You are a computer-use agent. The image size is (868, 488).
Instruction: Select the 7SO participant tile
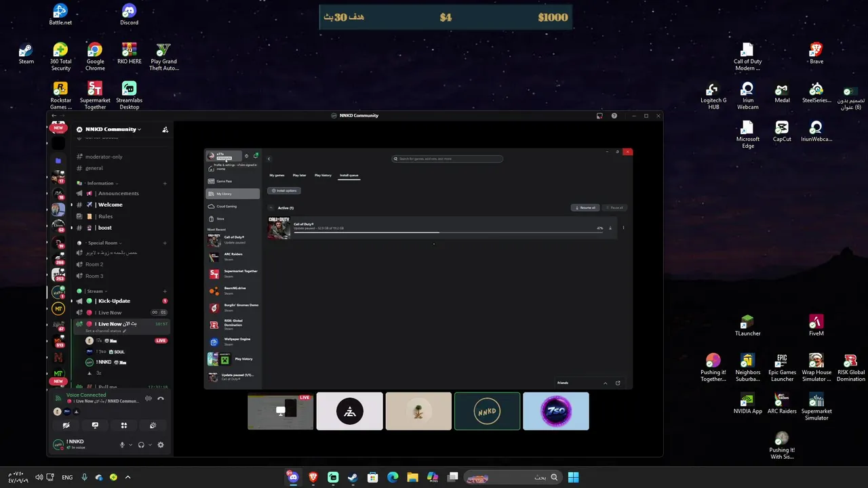[556, 411]
